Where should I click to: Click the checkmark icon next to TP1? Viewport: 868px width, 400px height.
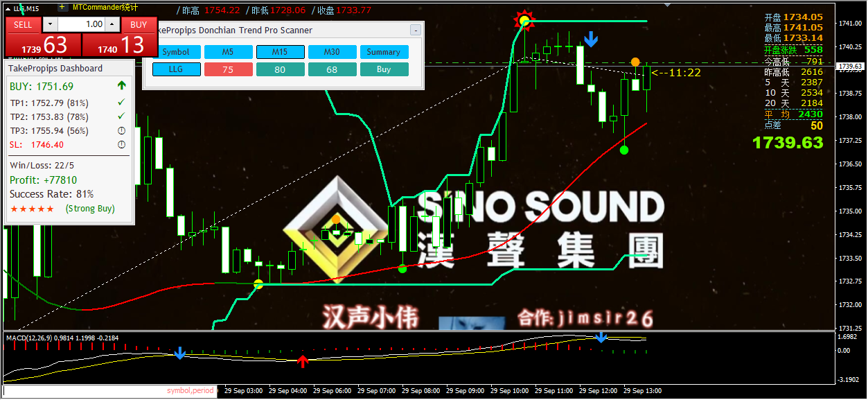pyautogui.click(x=121, y=103)
